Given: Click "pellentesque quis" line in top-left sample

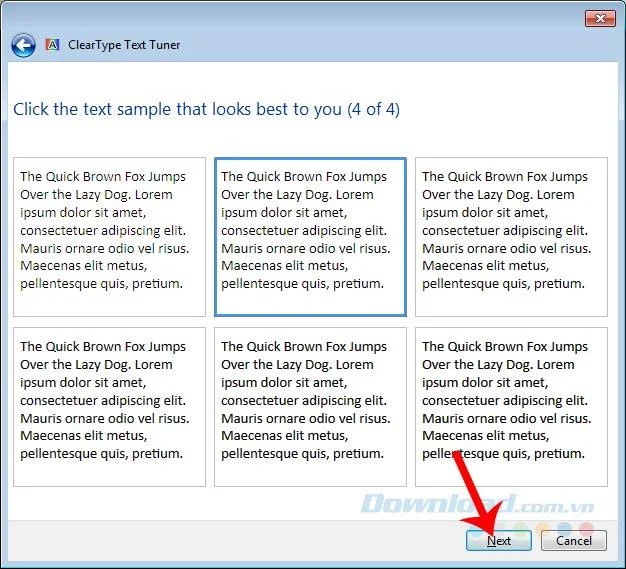Looking at the screenshot, I should click(101, 283).
